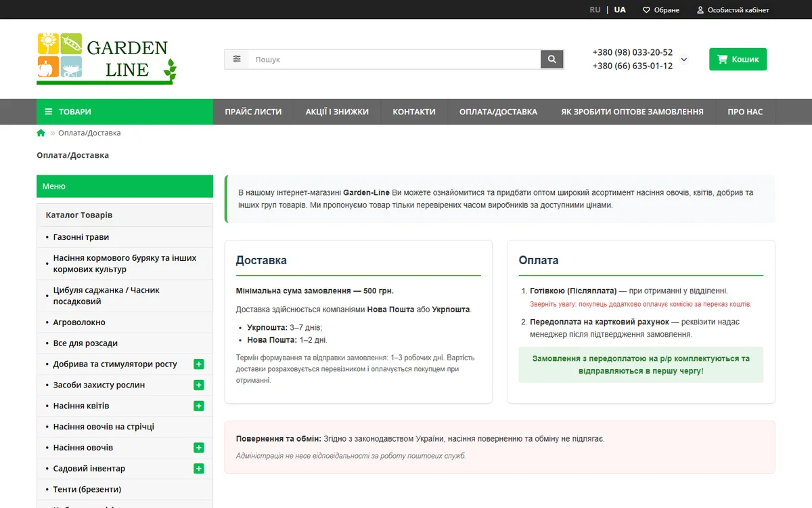Switch site language to RU

coord(595,9)
